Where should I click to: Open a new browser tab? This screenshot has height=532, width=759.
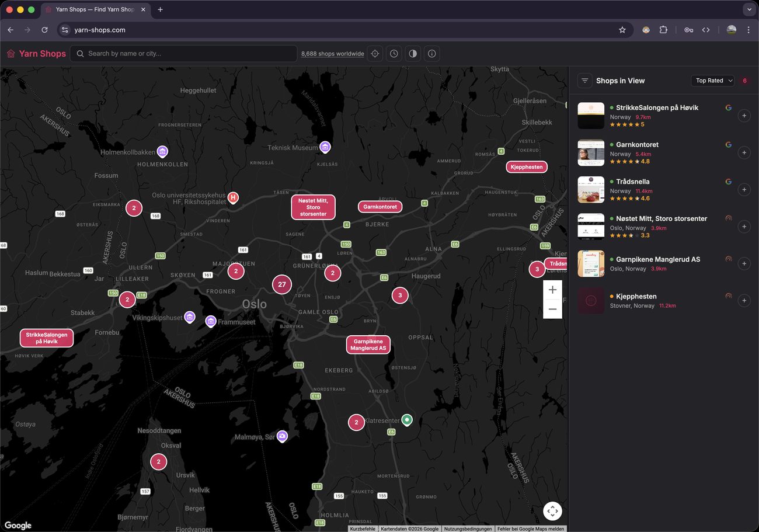pos(161,9)
